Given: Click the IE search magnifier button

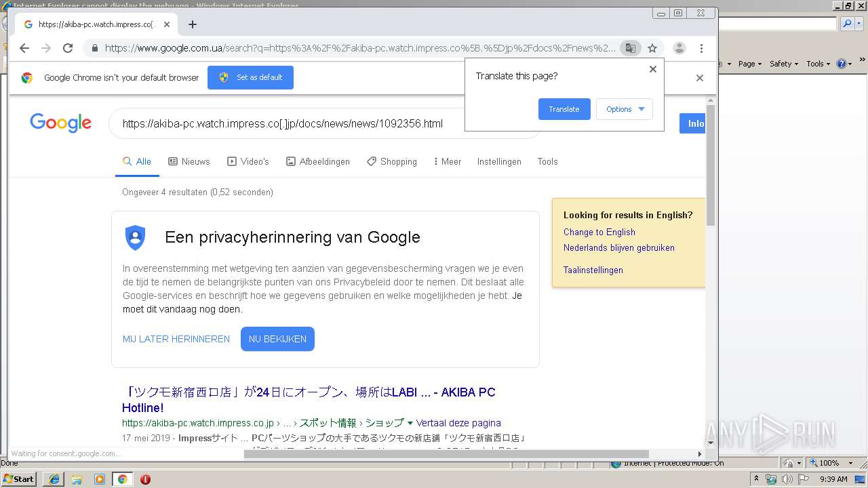Looking at the screenshot, I should click(x=847, y=24).
